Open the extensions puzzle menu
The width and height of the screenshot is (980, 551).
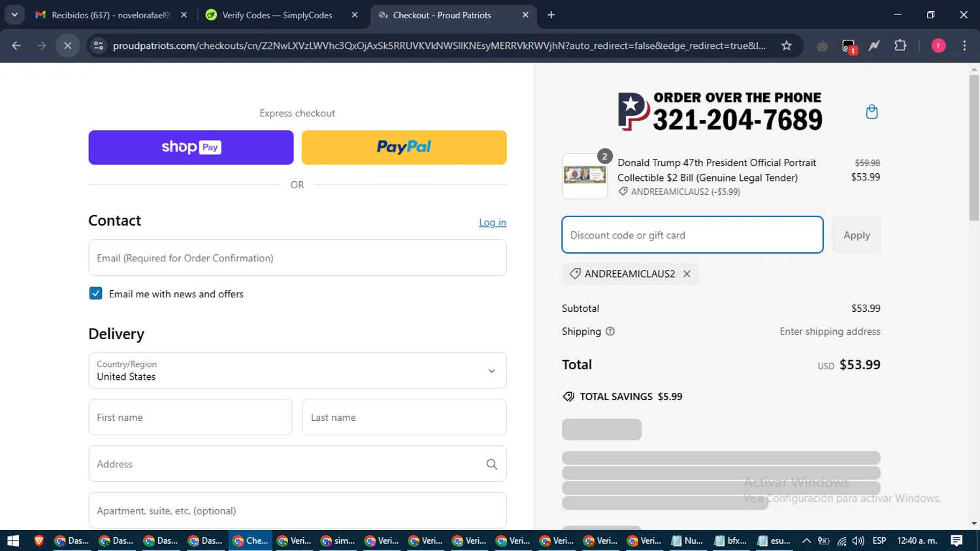[900, 46]
